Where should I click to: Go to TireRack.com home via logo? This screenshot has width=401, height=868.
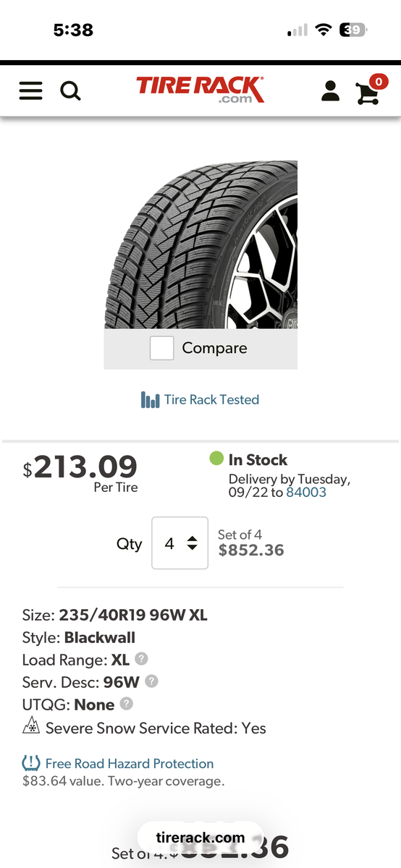(200, 90)
